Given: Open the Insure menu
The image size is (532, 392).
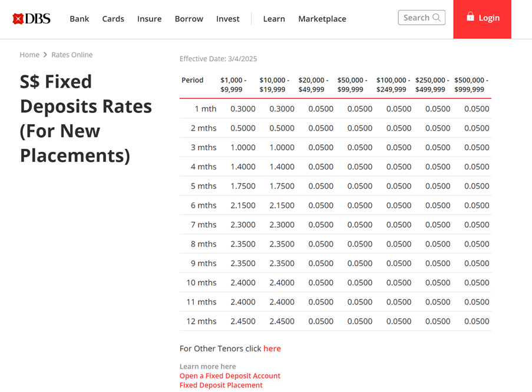Looking at the screenshot, I should 149,19.
